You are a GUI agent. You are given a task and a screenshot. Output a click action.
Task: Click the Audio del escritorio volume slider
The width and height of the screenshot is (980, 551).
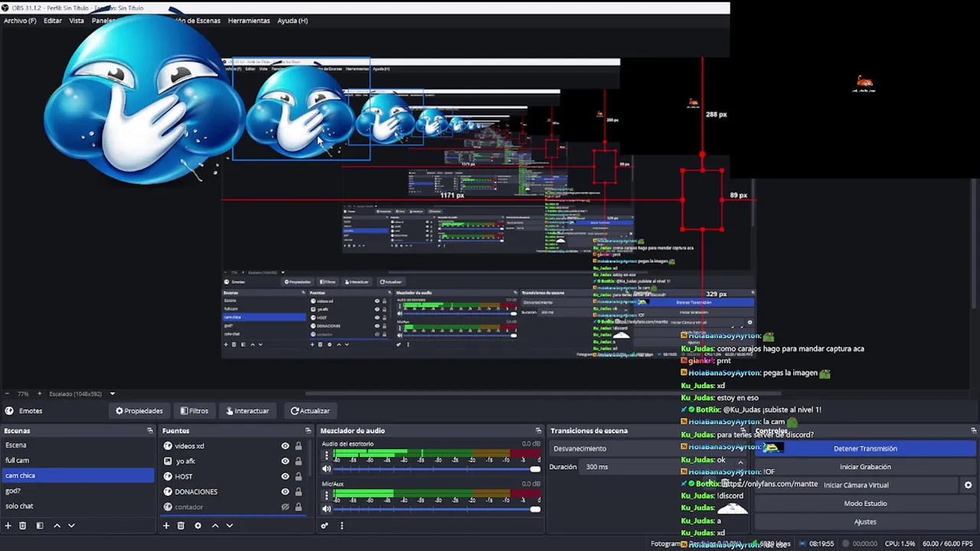tap(438, 468)
